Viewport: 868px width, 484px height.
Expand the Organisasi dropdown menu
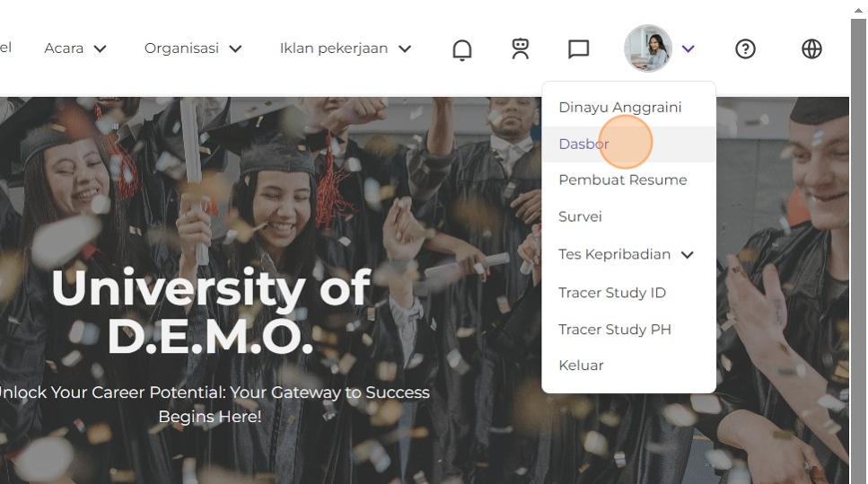[x=193, y=48]
